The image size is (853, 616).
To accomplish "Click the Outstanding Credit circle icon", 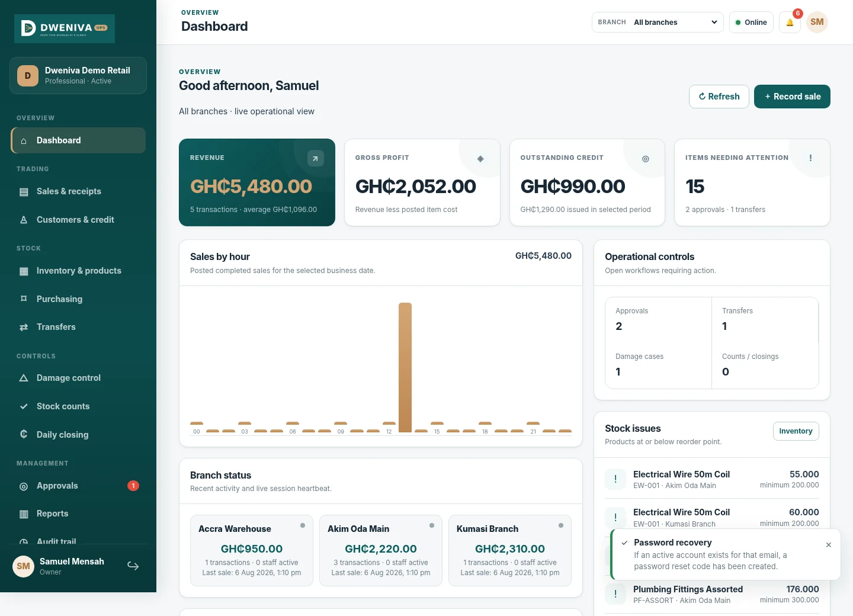I will coord(646,159).
